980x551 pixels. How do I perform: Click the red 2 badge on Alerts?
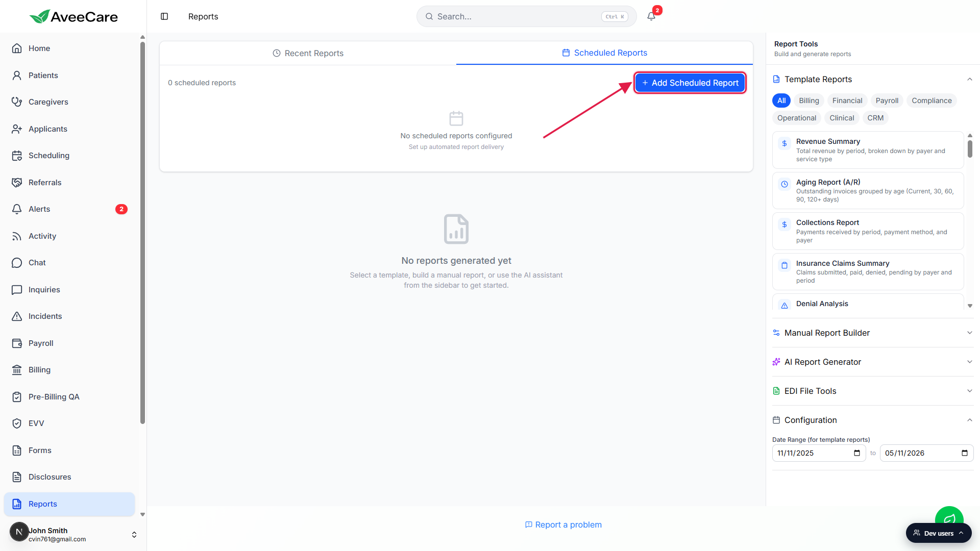coord(121,209)
